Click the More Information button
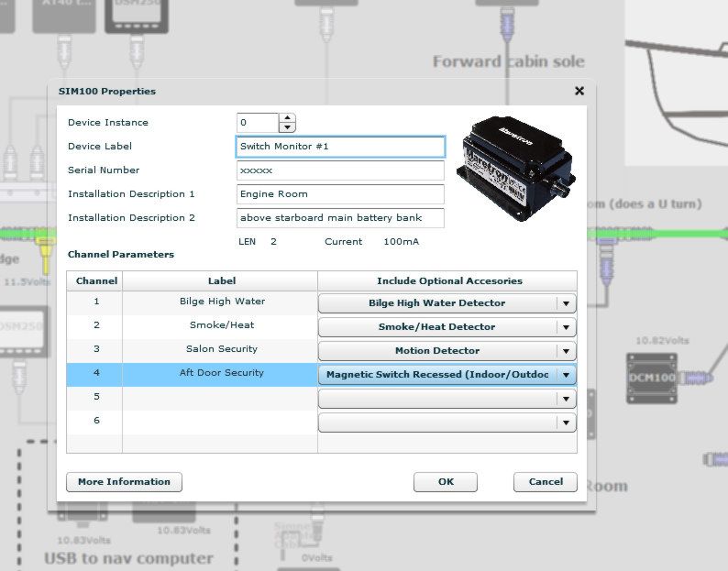Image resolution: width=728 pixels, height=571 pixels. click(x=124, y=482)
